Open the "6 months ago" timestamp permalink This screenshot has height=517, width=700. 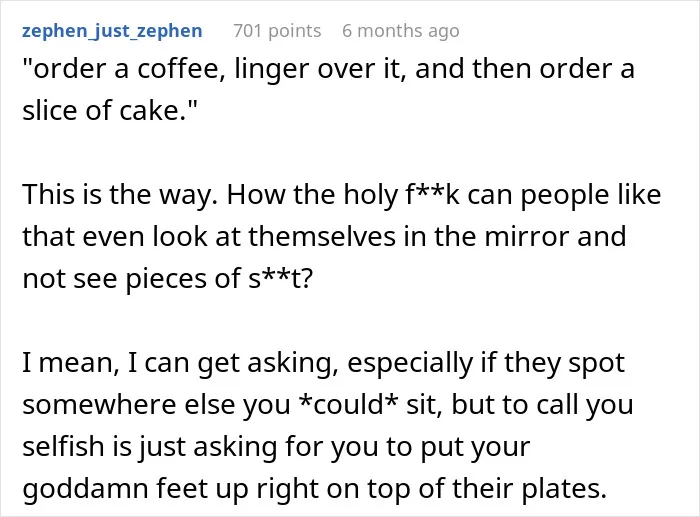click(x=400, y=31)
